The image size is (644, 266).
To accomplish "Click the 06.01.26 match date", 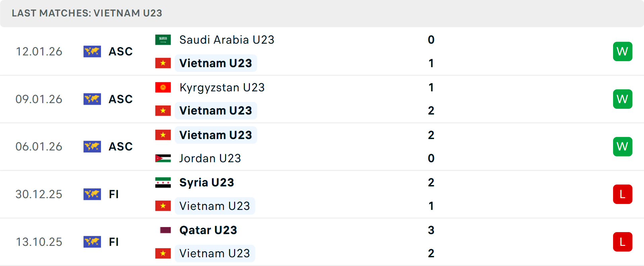I will (x=39, y=147).
